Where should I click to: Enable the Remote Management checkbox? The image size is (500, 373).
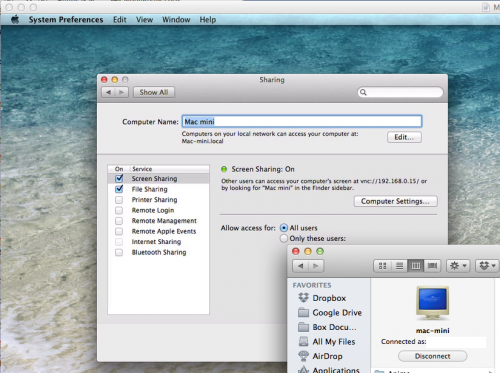click(x=119, y=221)
